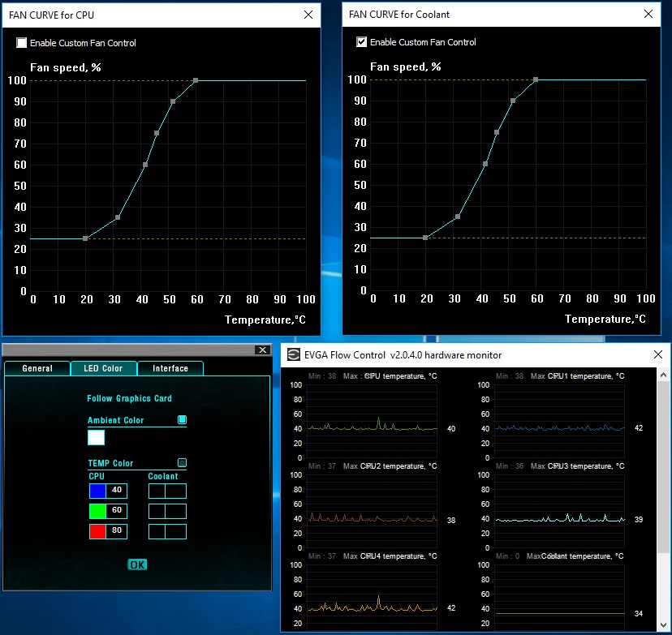This screenshot has height=635, width=672.
Task: Click the red CPU temp color swatch
Action: point(97,531)
